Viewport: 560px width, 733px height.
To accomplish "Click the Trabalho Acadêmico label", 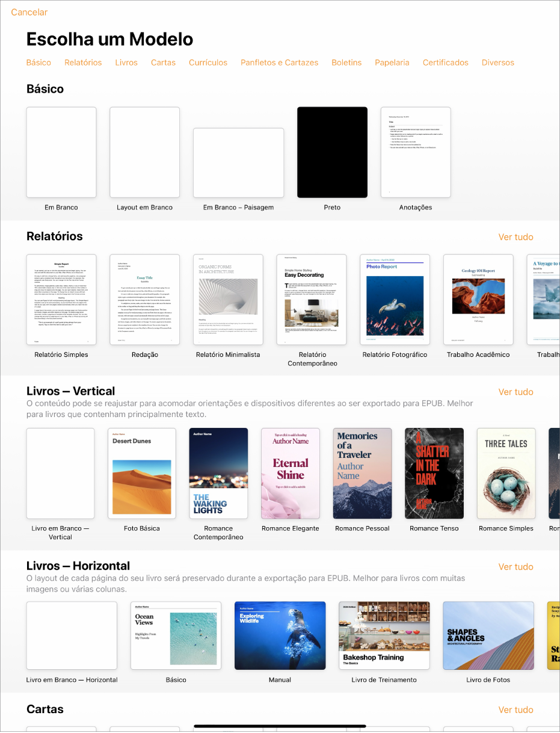I will [x=478, y=355].
